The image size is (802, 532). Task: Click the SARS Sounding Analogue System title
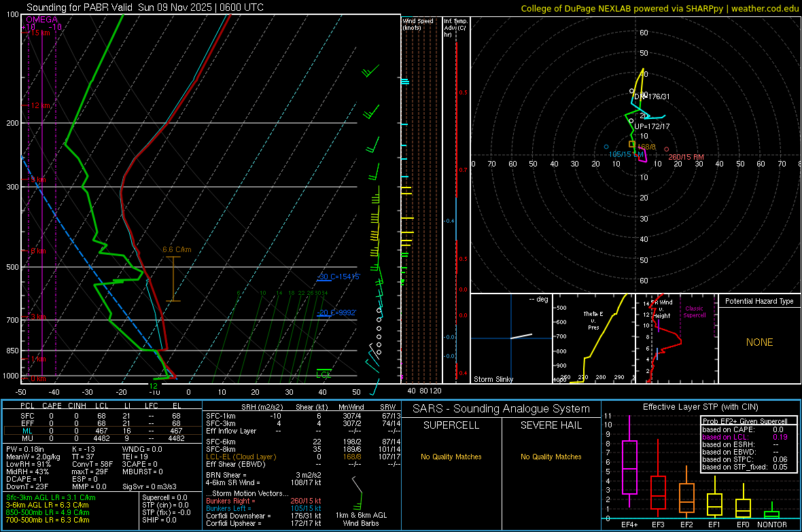click(501, 409)
